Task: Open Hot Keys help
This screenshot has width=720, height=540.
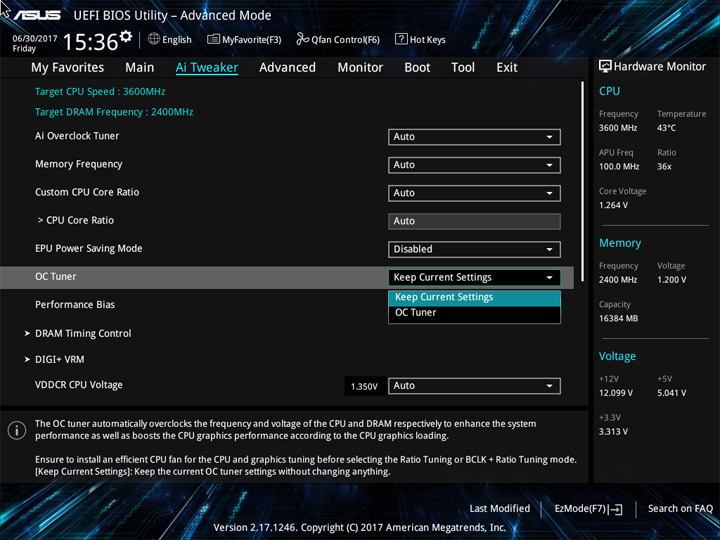Action: pyautogui.click(x=420, y=39)
